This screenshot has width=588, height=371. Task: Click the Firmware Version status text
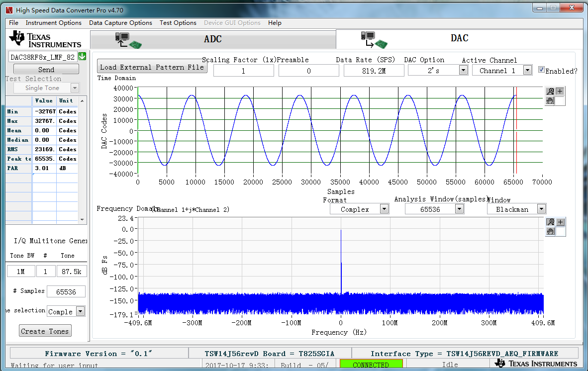tap(98, 354)
